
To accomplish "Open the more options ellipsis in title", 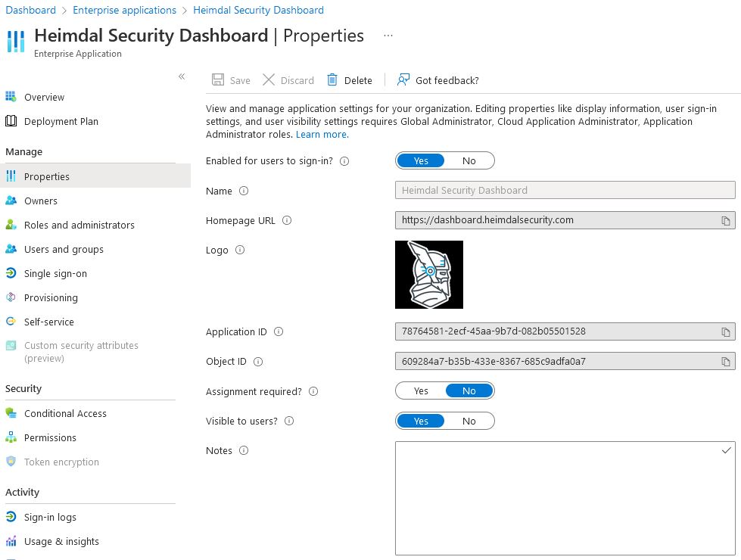I will (x=388, y=36).
